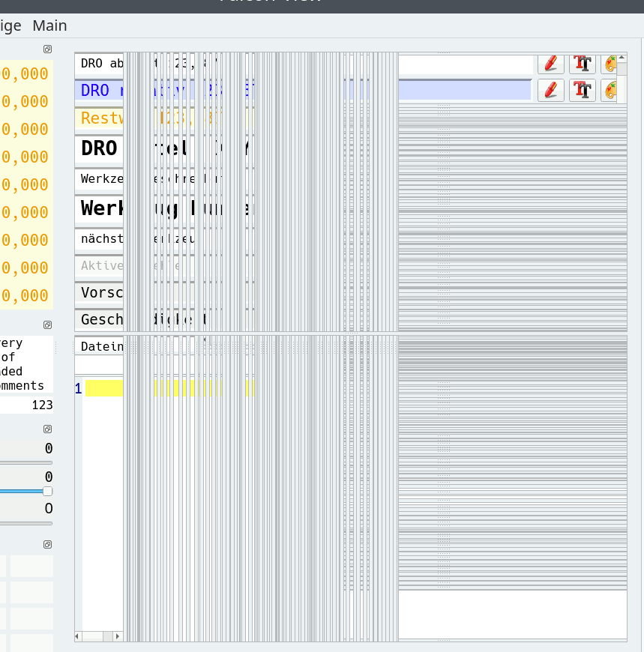Click right arrow on the editor's horizontal scrollbar

[x=117, y=636]
